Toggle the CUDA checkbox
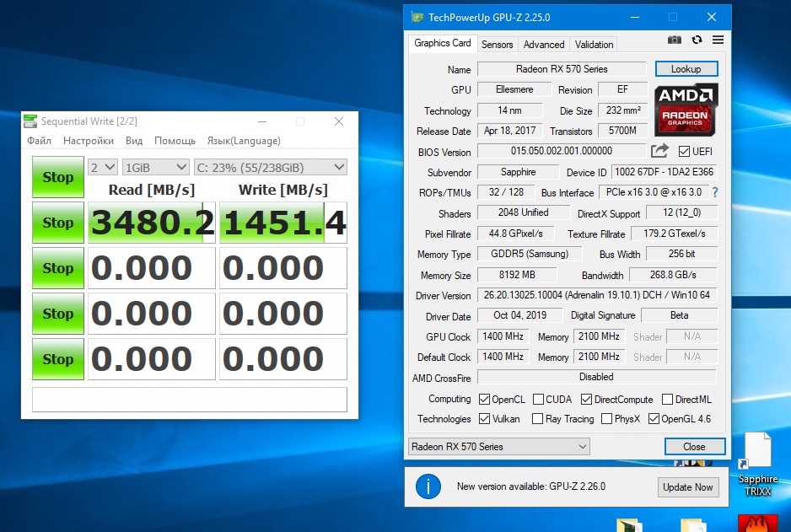 (538, 400)
